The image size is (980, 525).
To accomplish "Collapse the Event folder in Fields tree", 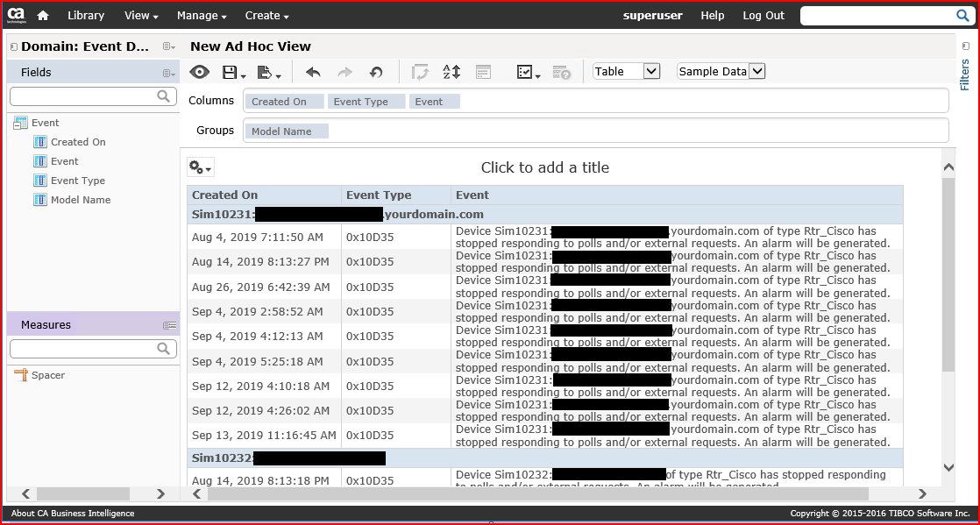I will click(x=20, y=124).
